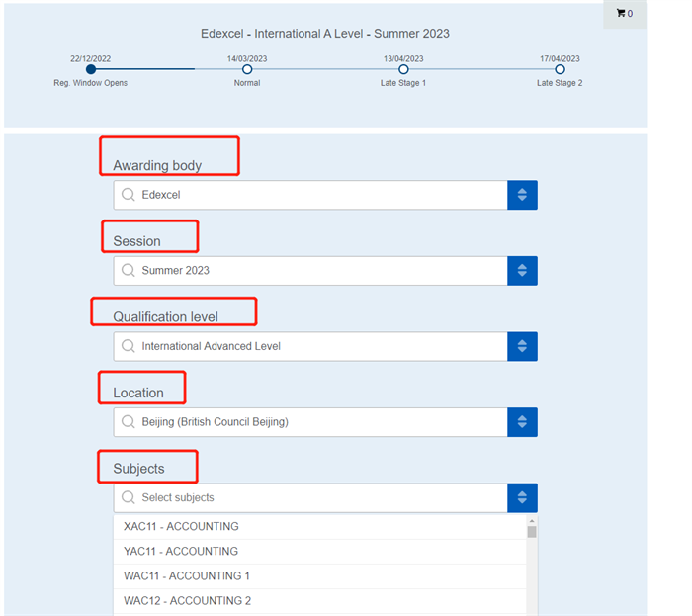Click search icon in Location field
This screenshot has height=616, width=692.
[128, 422]
